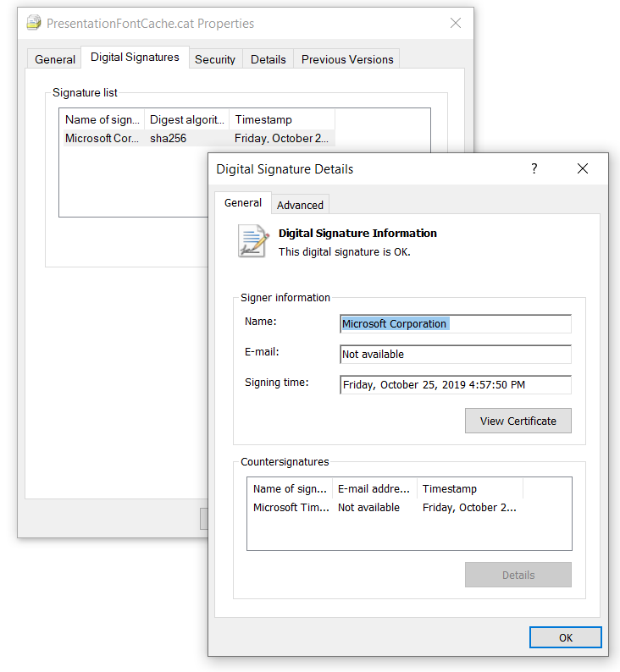Close the Digital Signature Details dialog

coord(582,168)
